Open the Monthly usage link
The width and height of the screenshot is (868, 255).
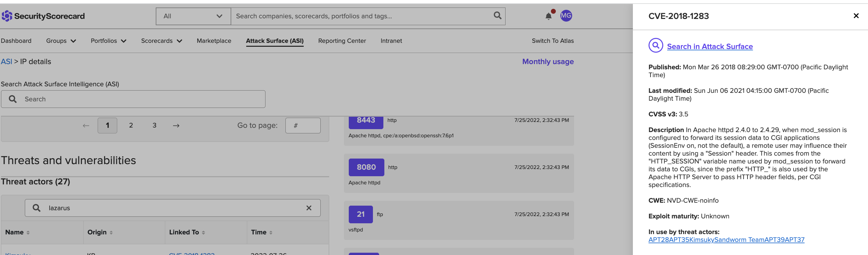(x=548, y=61)
